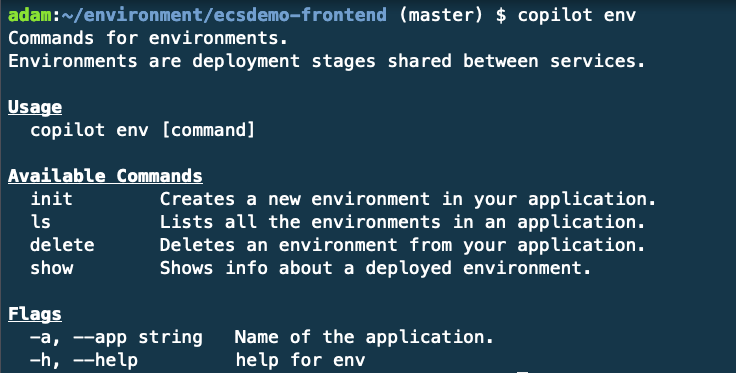
Task: Click the 'init' command name
Action: [52, 199]
